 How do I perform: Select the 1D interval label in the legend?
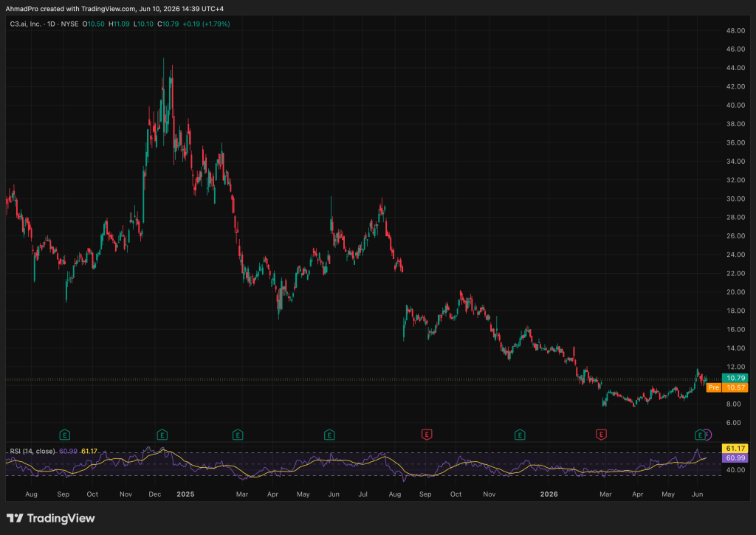[51, 24]
